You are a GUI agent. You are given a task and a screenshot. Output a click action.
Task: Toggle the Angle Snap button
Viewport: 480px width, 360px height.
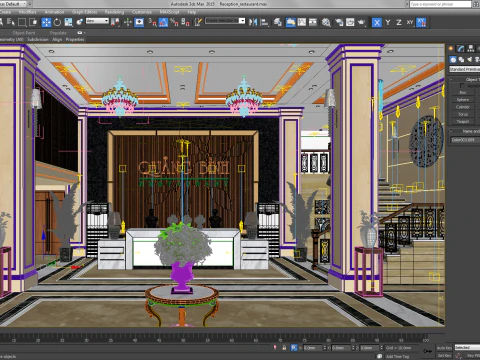(x=163, y=22)
